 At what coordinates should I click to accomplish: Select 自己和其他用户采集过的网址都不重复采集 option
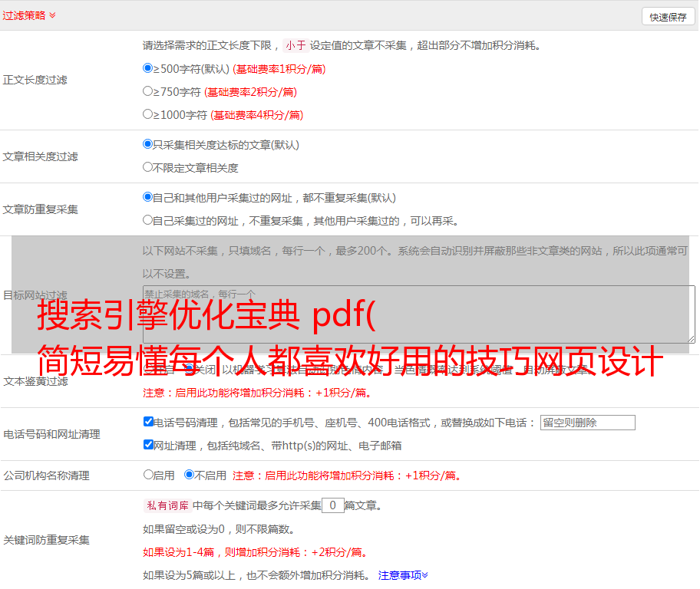148,197
